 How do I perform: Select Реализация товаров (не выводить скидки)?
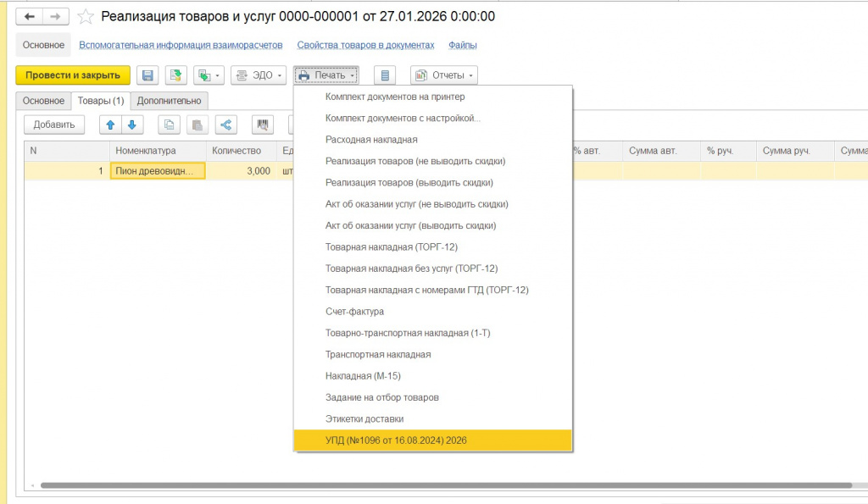point(433,162)
